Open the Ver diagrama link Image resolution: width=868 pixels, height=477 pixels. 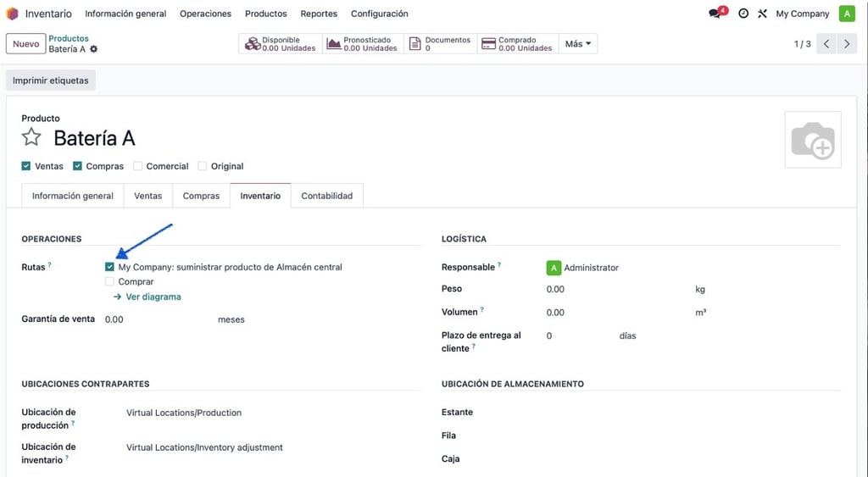(147, 297)
